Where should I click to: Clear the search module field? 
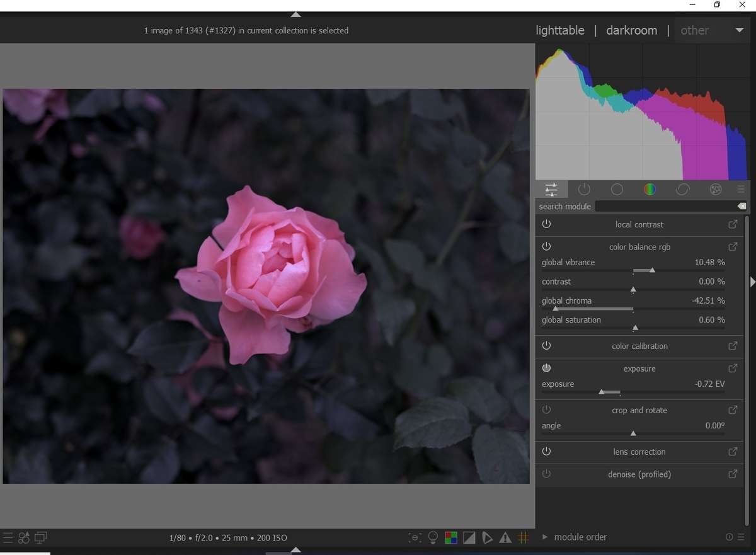coord(742,206)
